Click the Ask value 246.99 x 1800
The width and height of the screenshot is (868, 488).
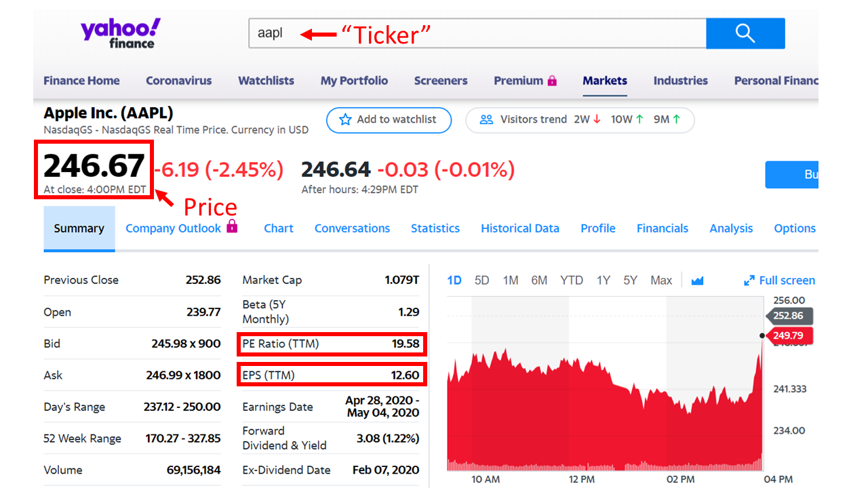point(183,375)
